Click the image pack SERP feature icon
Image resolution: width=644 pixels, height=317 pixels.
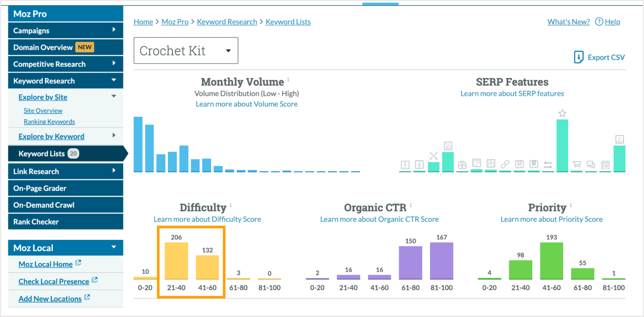pos(448,146)
